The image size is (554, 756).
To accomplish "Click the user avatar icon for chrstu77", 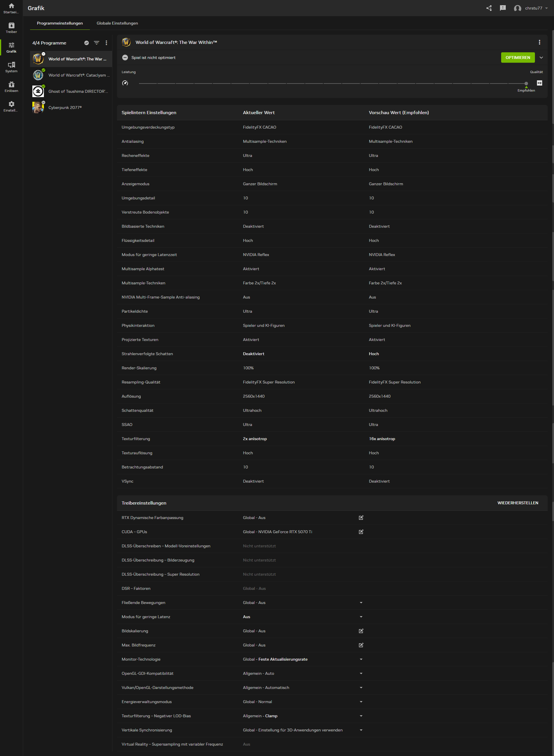I will point(517,8).
